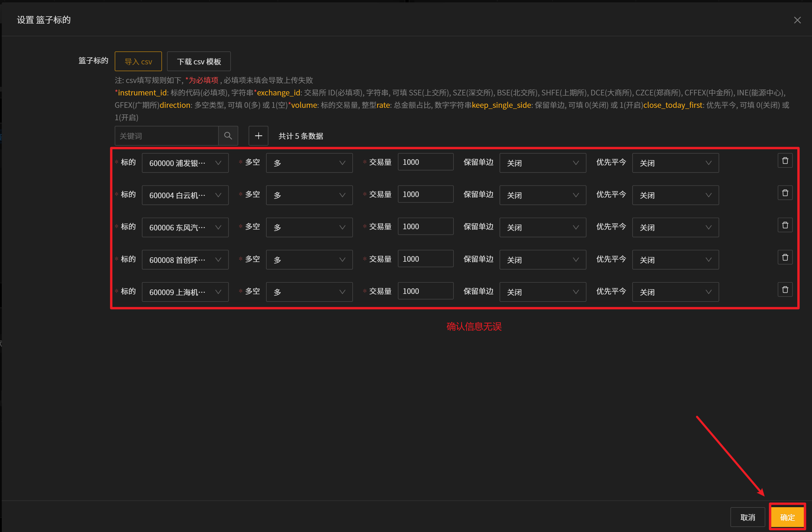Open 标的 dropdown for 600004 白云机场
Viewport: 812px width, 532px height.
[x=185, y=195]
